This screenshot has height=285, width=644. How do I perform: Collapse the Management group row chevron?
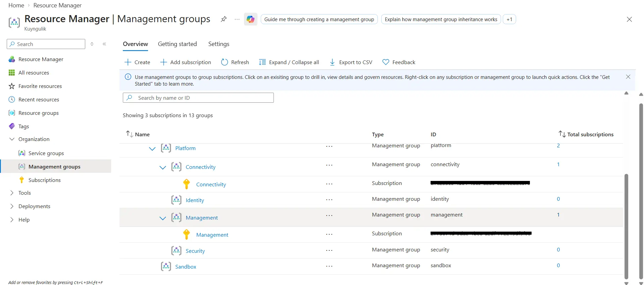coord(162,218)
